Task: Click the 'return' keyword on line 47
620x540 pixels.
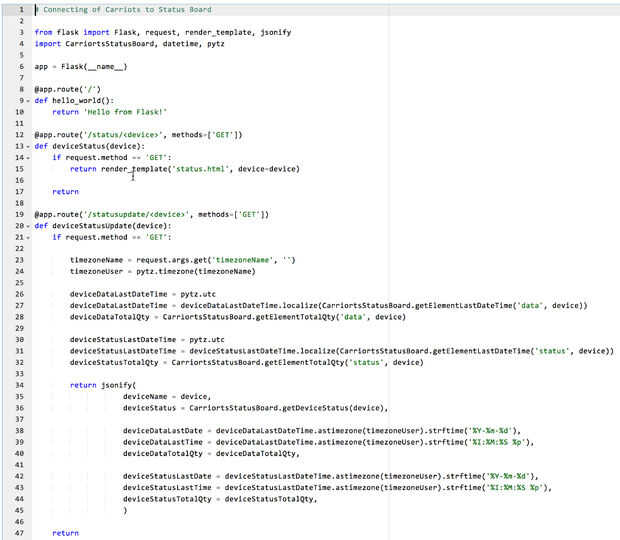Action: click(65, 533)
